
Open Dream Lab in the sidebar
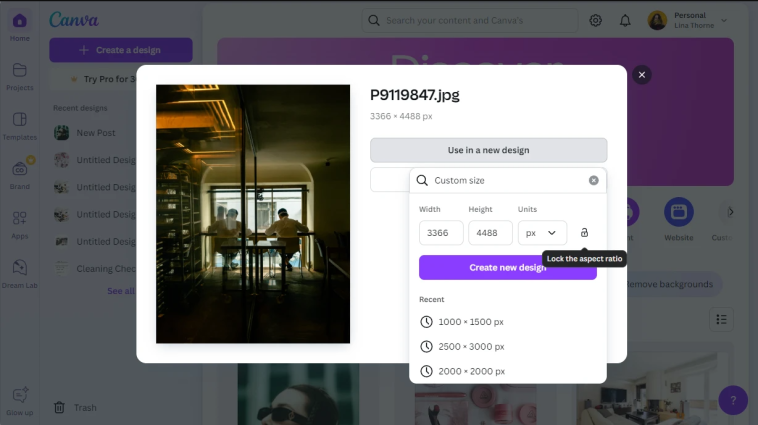click(x=19, y=272)
